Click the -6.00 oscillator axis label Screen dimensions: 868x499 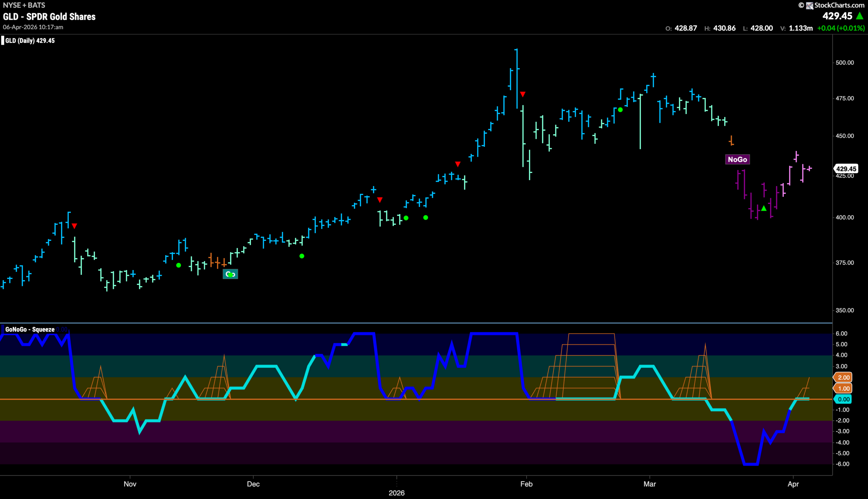pyautogui.click(x=843, y=464)
